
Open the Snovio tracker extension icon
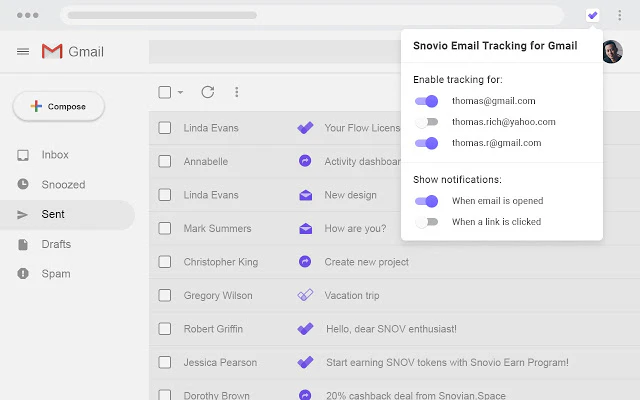point(592,16)
